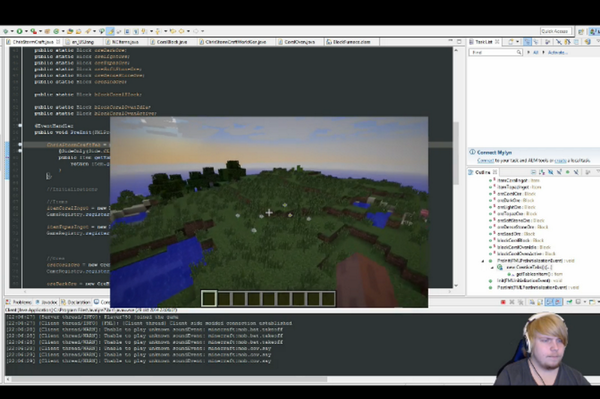The image size is (600, 399).
Task: Switch to the ChrisStormCraftWorldGen.java editor tab
Action: [x=235, y=42]
